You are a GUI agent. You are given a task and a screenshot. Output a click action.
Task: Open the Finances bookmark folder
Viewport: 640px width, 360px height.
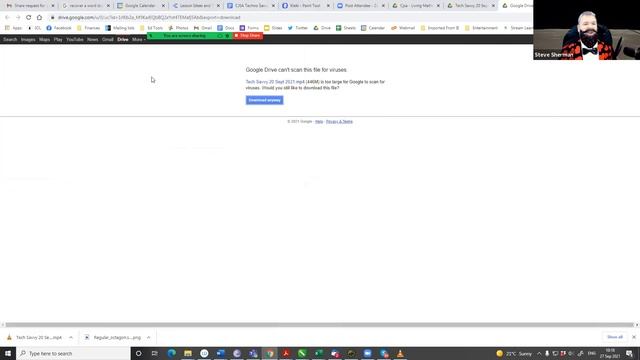[x=89, y=28]
